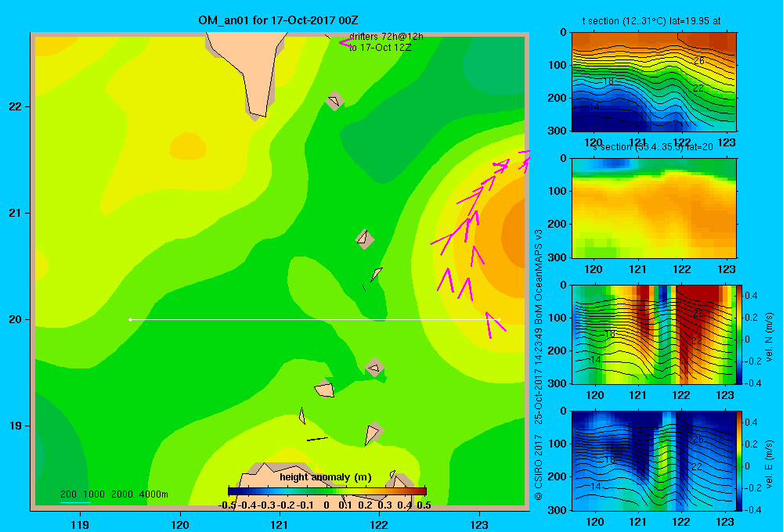This screenshot has width=783, height=532.
Task: Select the northward velocity section panel
Action: pyautogui.click(x=654, y=334)
